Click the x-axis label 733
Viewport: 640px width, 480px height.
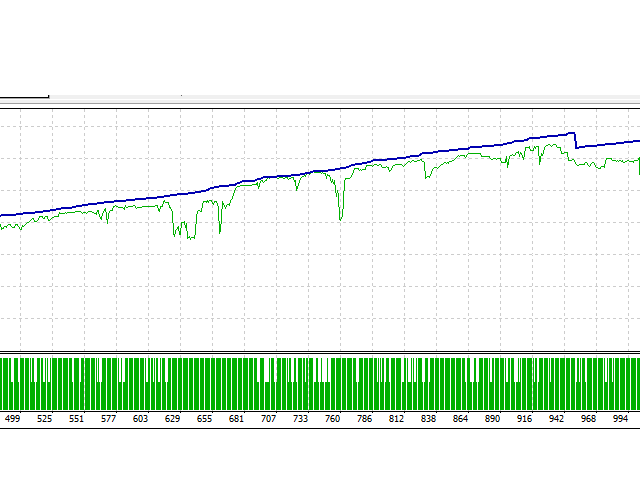click(300, 419)
